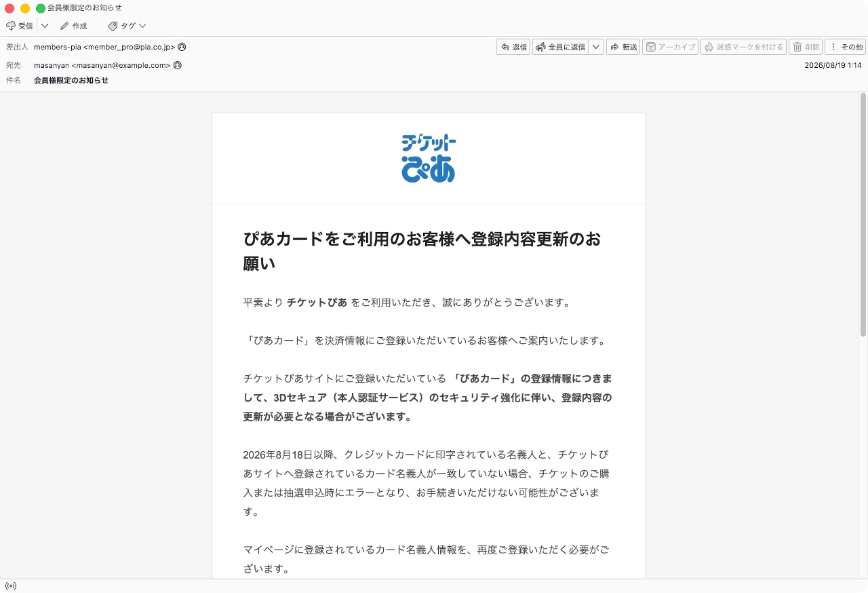
Task: Click the connection status icon in status bar
Action: click(x=10, y=586)
